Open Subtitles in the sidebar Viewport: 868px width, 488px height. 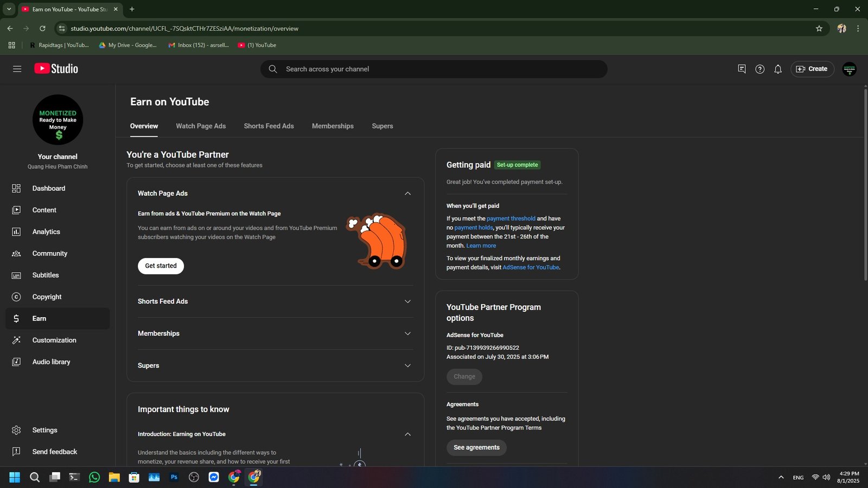pyautogui.click(x=58, y=275)
